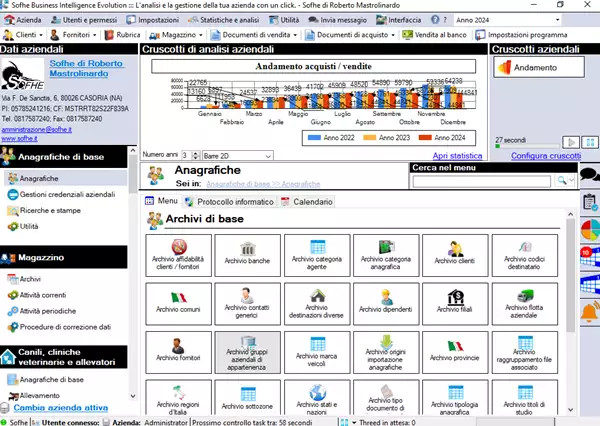This screenshot has width=600, height=426.
Task: Open the Fornitori toolbar dropdown
Action: pos(95,35)
